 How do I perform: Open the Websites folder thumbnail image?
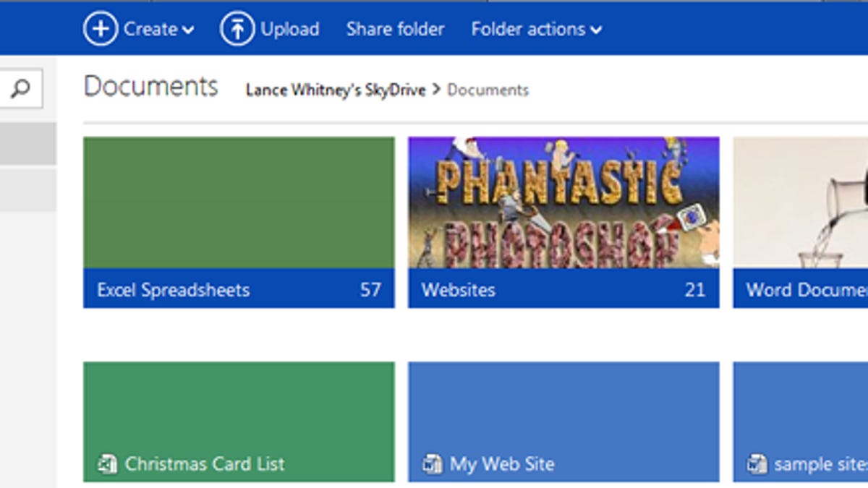563,202
